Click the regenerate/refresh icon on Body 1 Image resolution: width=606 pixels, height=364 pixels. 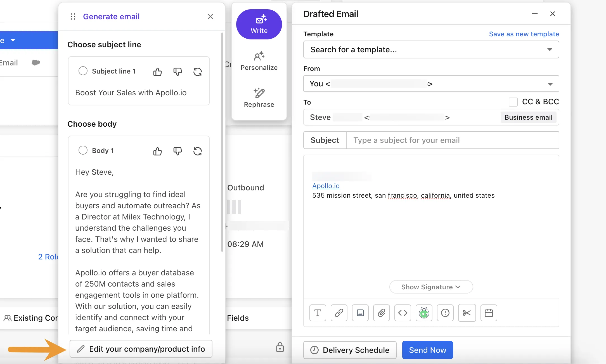[198, 151]
